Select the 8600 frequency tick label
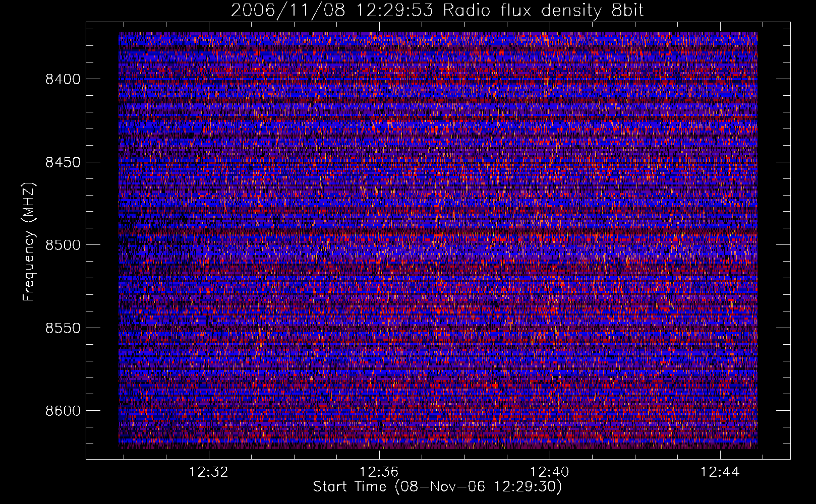 tap(63, 411)
